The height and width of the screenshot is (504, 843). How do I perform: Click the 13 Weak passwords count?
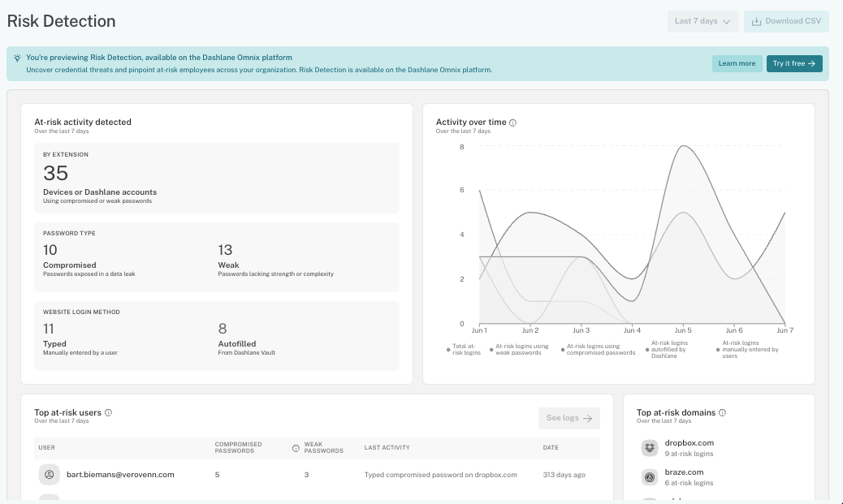(x=225, y=250)
